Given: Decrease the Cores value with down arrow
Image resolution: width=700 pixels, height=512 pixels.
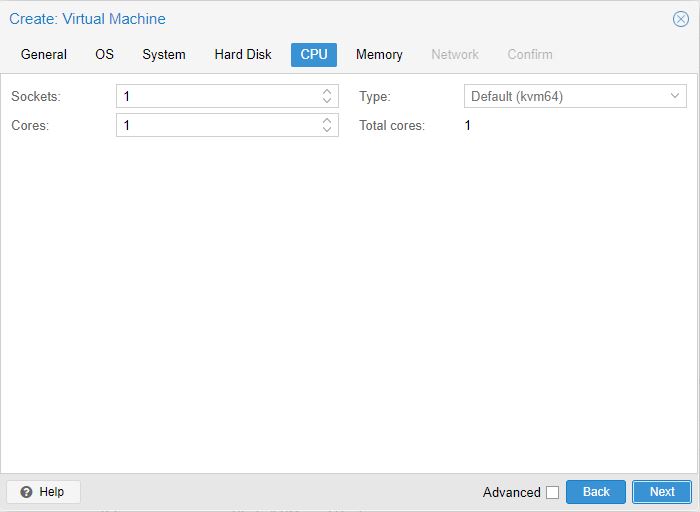Looking at the screenshot, I should tap(327, 130).
